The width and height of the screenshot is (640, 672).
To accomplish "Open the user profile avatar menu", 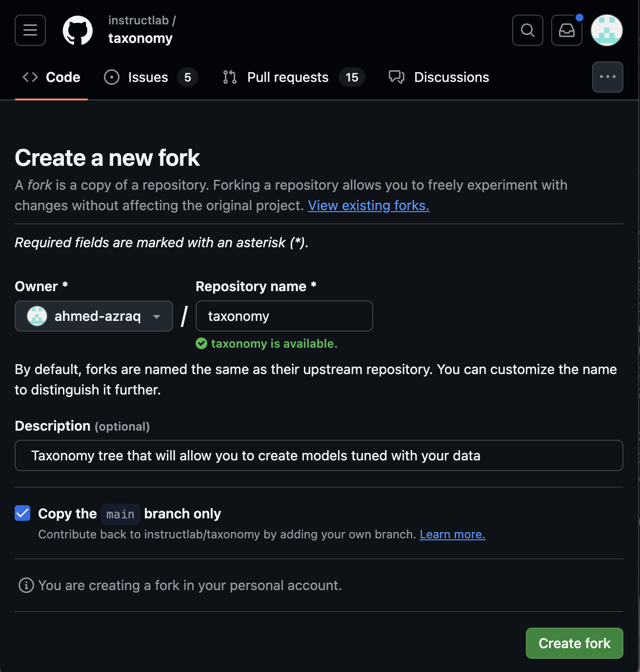I will click(x=606, y=30).
